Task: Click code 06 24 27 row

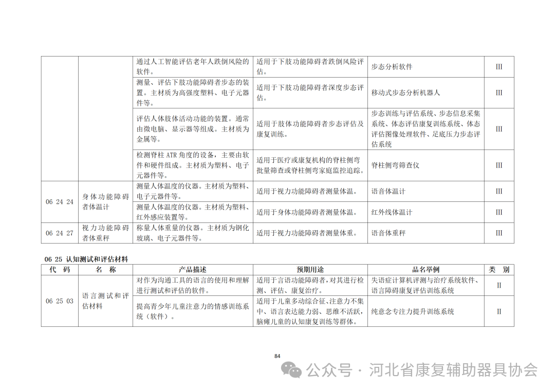Action: pos(60,233)
